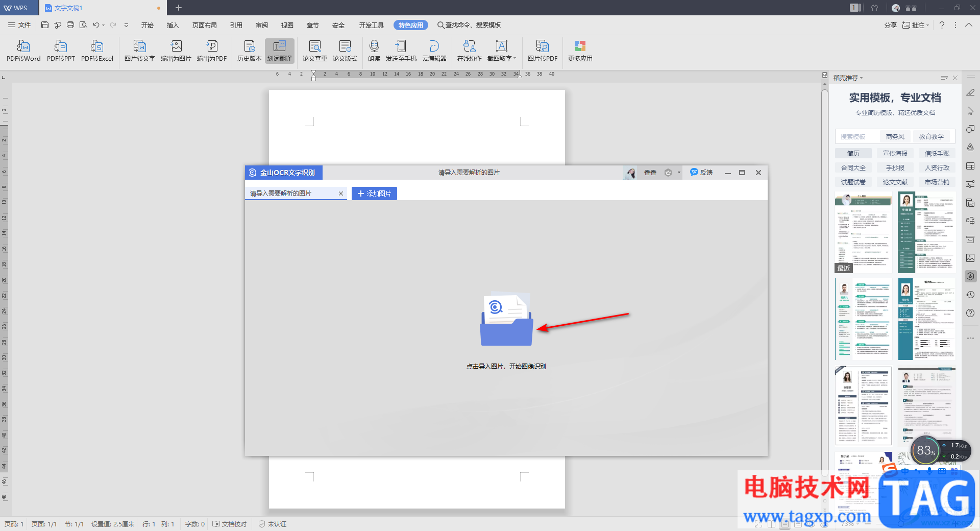
Task: Open the first resume template marked 最近
Action: click(864, 232)
